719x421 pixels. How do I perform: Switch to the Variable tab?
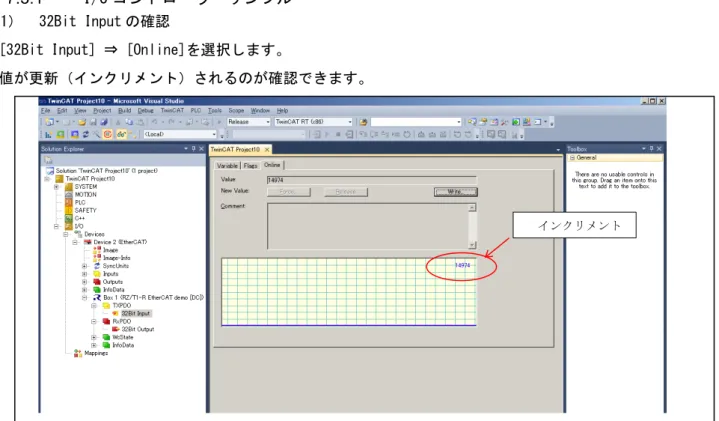(x=227, y=166)
